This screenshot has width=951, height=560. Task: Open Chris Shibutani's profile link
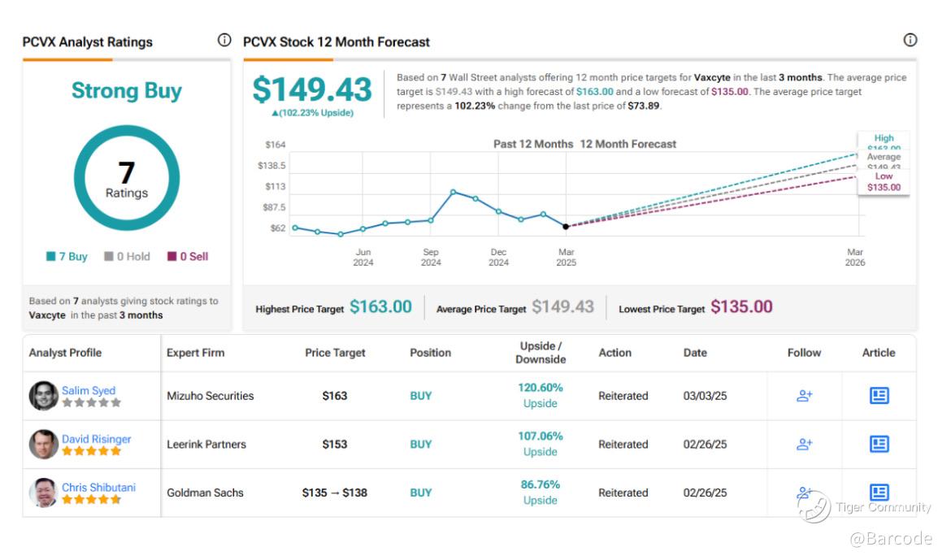click(x=99, y=487)
